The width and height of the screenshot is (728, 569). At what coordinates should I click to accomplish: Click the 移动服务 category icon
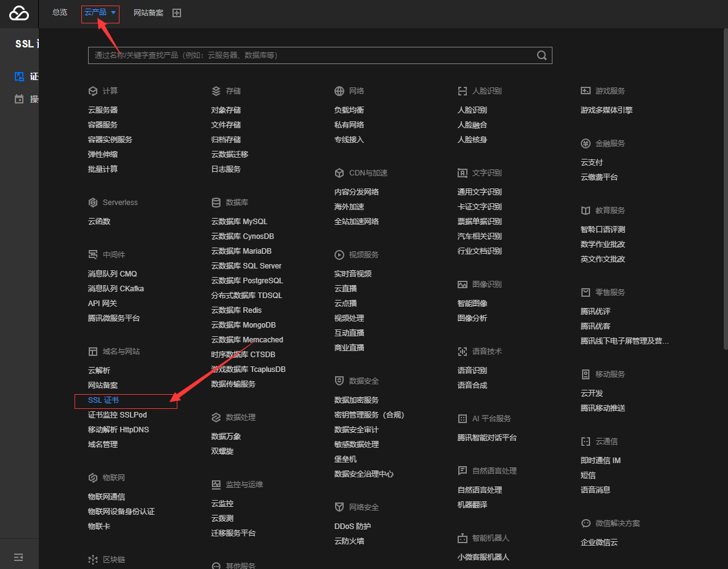[586, 374]
